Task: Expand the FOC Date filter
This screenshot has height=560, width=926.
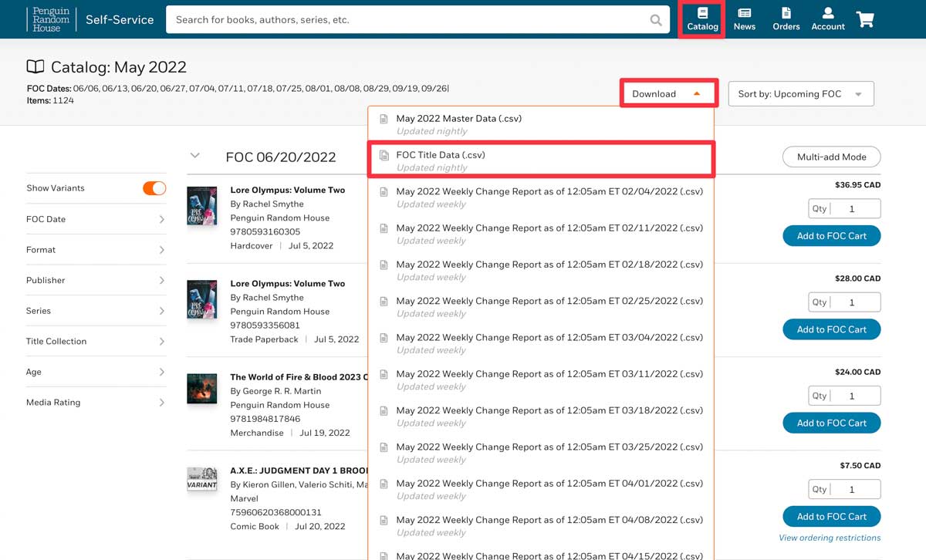Action: [x=96, y=219]
